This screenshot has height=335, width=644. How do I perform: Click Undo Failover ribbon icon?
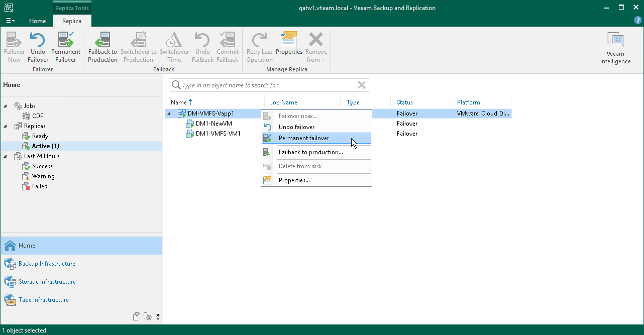pyautogui.click(x=38, y=40)
